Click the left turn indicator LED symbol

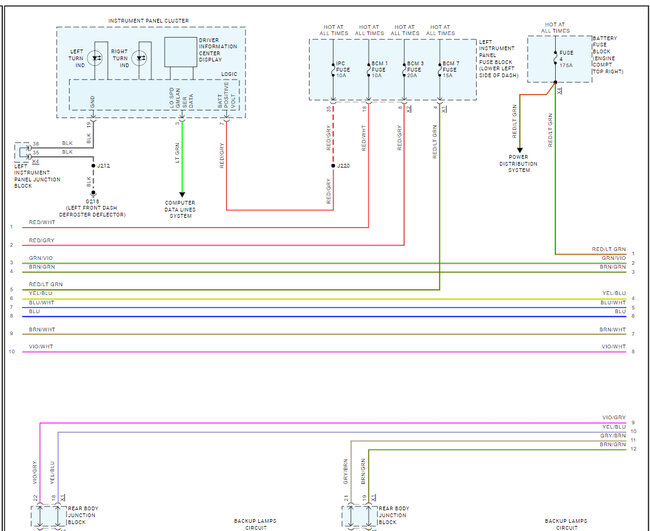pos(97,58)
